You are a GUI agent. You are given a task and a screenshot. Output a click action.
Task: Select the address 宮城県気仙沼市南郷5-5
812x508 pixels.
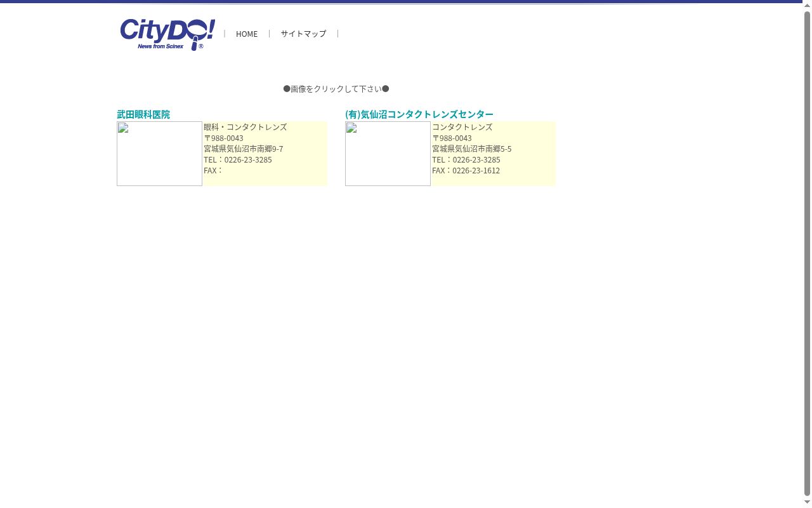tap(472, 149)
